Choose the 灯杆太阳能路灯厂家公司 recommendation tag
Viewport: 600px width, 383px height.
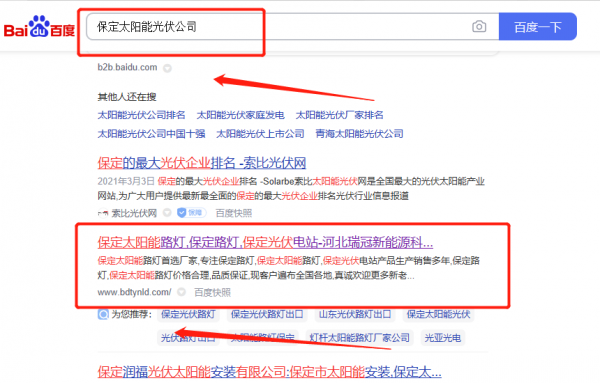[x=359, y=337]
